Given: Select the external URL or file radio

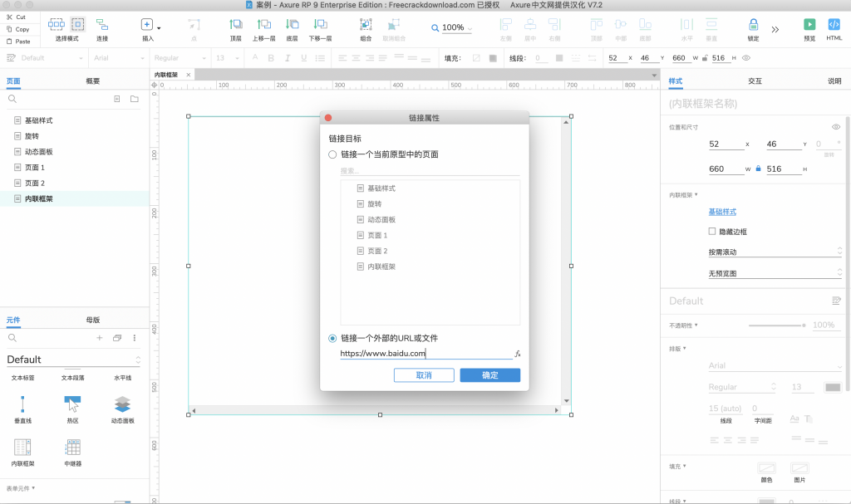Looking at the screenshot, I should click(x=332, y=338).
